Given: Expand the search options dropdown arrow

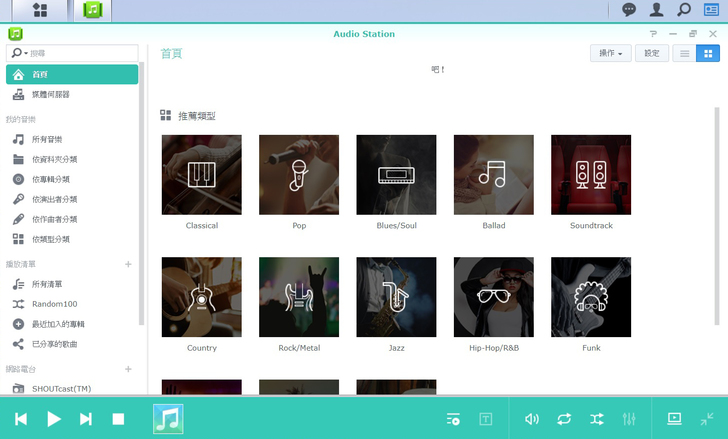Looking at the screenshot, I should pyautogui.click(x=26, y=53).
